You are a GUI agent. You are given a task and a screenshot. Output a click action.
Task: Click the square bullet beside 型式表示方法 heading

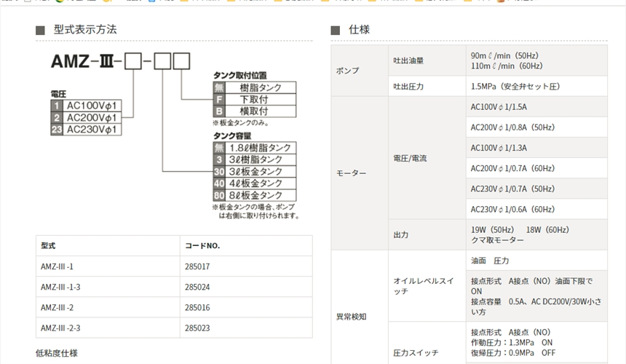pyautogui.click(x=40, y=31)
